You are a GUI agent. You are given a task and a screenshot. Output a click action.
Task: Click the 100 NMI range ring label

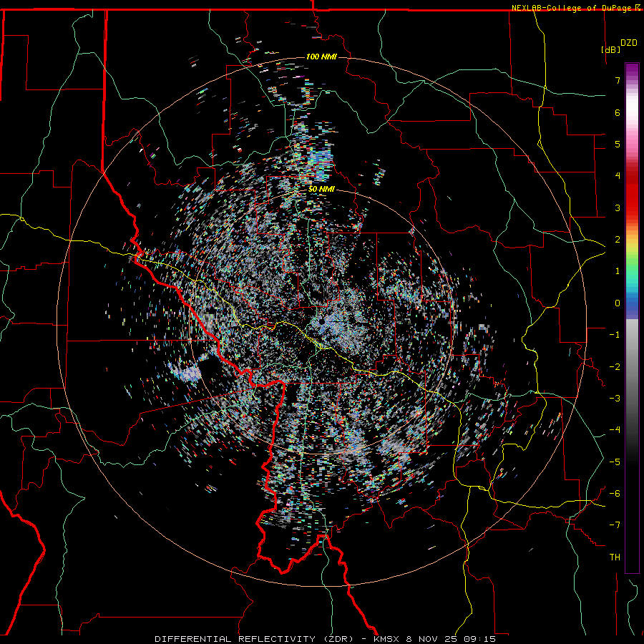point(321,57)
